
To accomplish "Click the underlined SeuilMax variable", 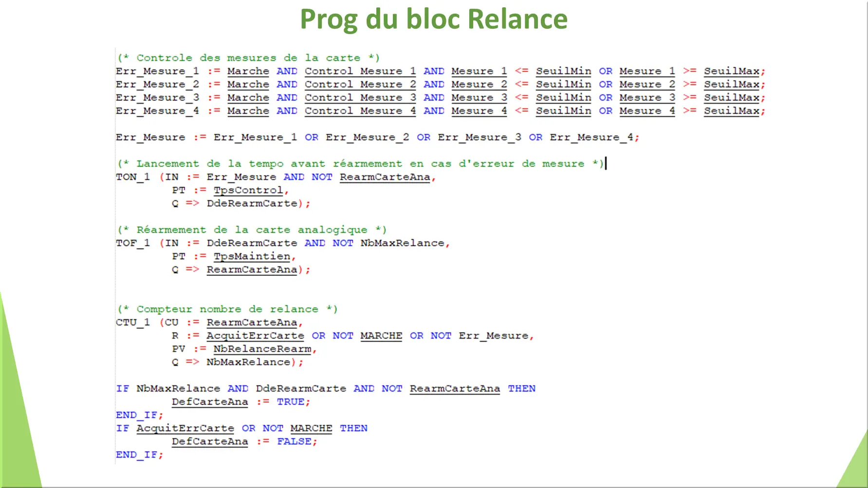I will (732, 71).
